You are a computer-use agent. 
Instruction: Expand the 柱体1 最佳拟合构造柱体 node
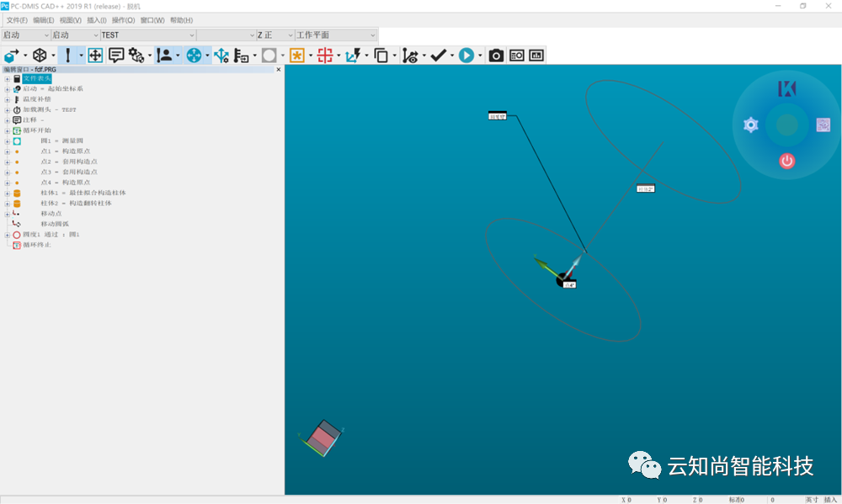(x=7, y=193)
